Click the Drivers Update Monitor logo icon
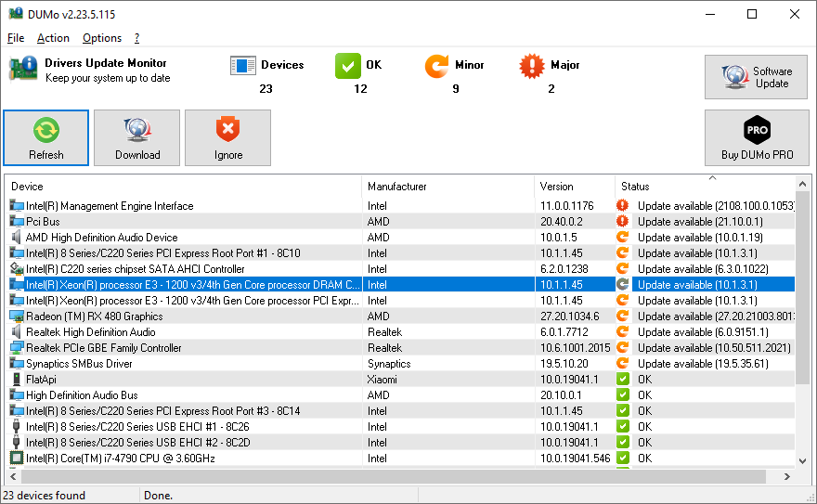This screenshot has height=504, width=817. coord(23,70)
